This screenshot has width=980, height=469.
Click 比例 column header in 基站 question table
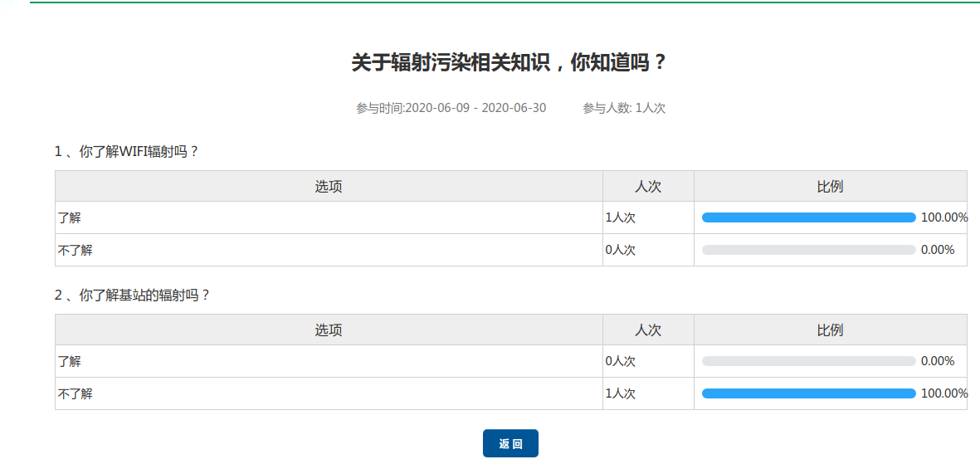[x=830, y=330]
